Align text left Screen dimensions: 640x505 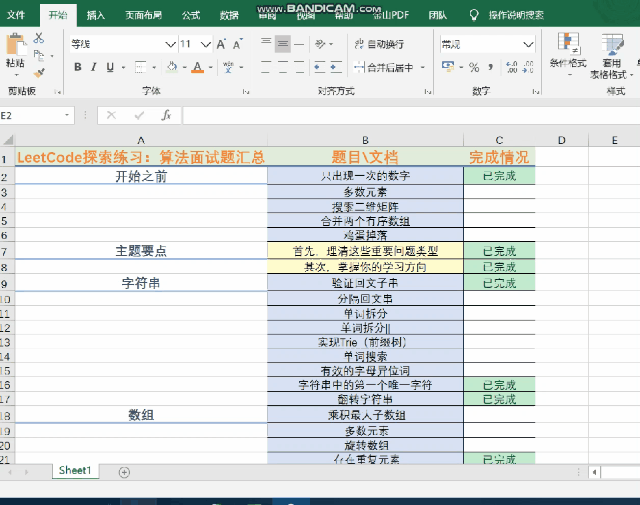(x=266, y=67)
